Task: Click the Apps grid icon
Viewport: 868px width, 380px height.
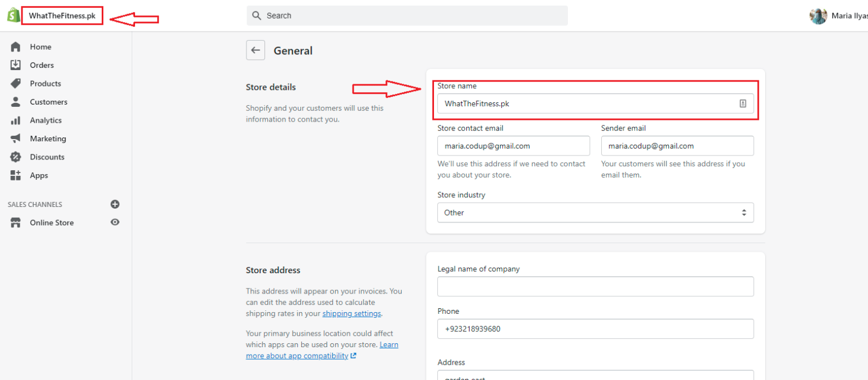Action: pos(16,175)
